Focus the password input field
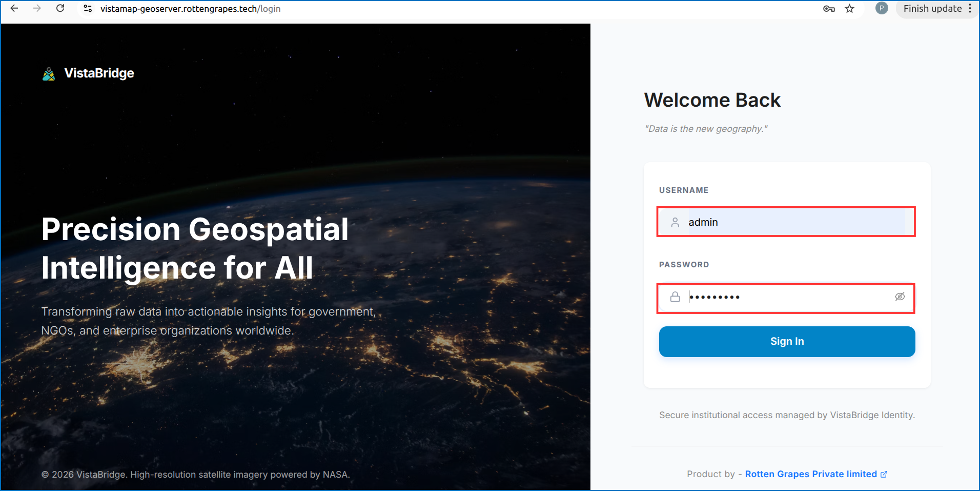 pyautogui.click(x=786, y=298)
